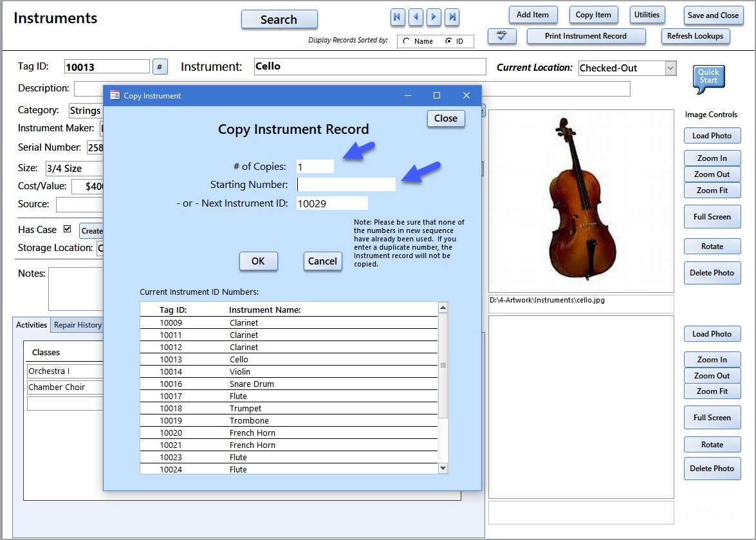Expand the Current Location dropdown
The image size is (756, 540).
[670, 68]
